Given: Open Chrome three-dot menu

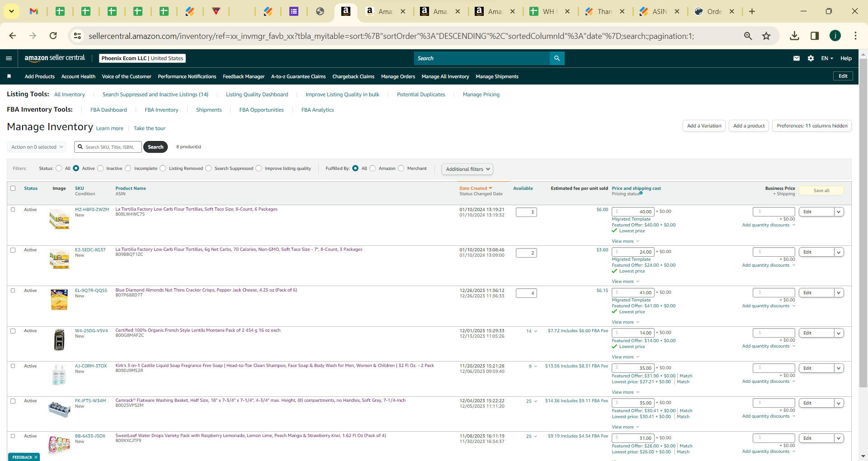Looking at the screenshot, I should [855, 36].
